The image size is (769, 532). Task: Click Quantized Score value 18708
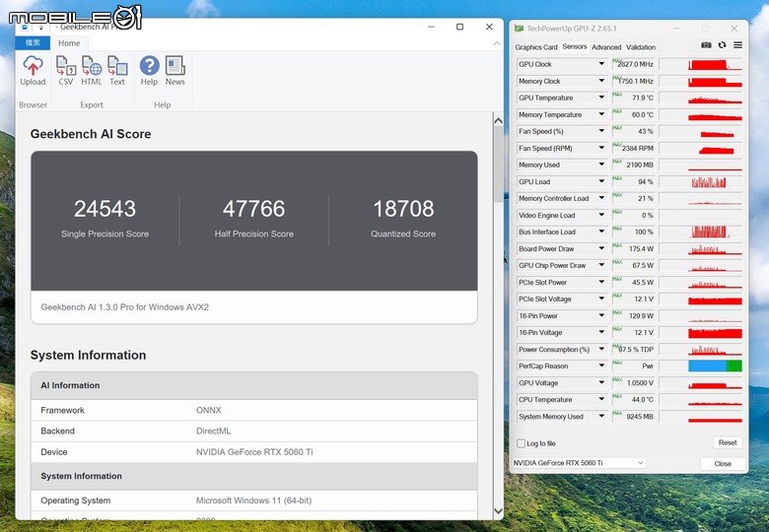click(x=403, y=209)
